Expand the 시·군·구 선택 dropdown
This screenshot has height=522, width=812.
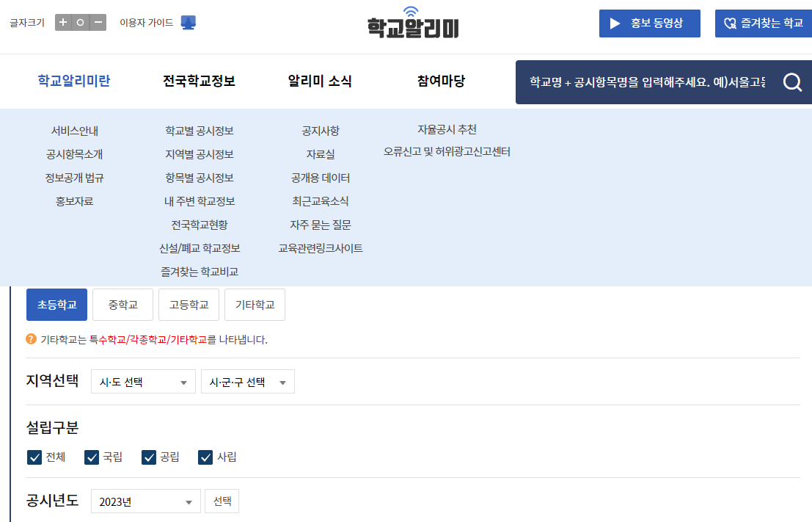246,381
